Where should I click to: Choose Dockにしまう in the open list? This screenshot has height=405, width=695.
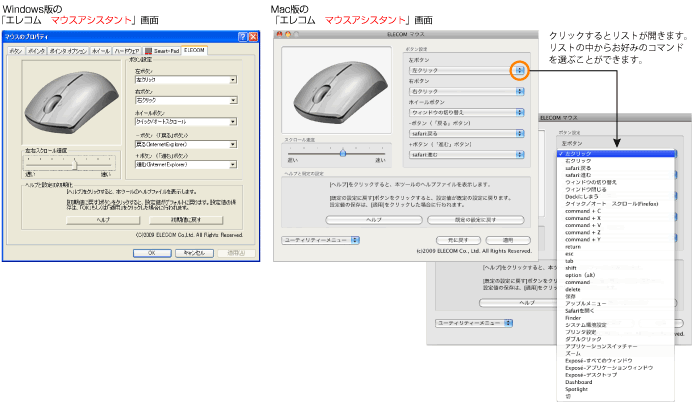616,196
